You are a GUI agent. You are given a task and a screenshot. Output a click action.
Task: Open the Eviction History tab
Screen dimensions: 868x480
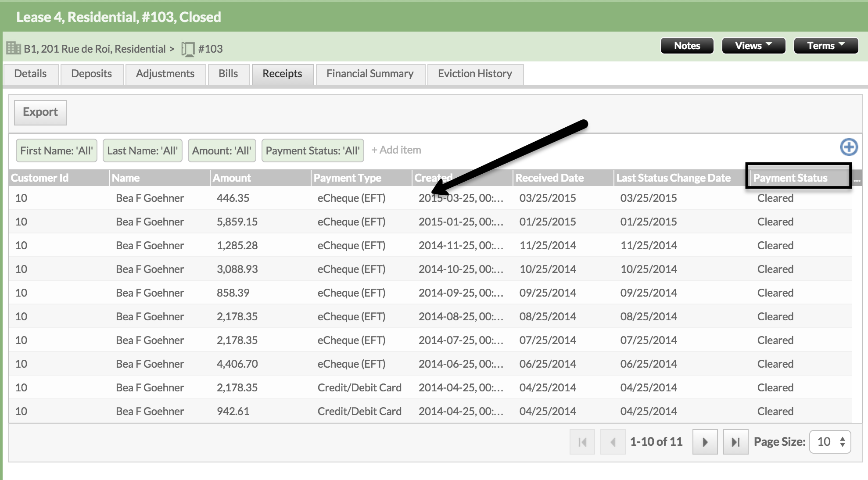pos(475,74)
